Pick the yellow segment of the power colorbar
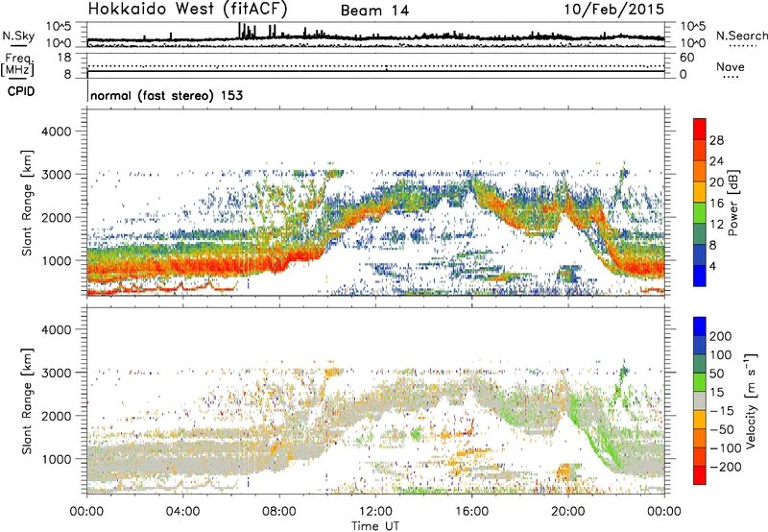The image size is (768, 532). coord(700,192)
